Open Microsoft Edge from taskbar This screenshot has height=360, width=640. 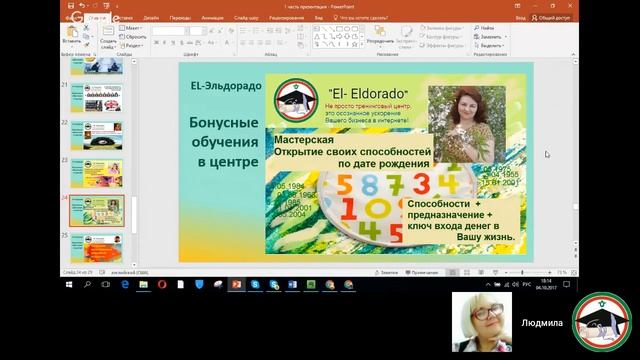pyautogui.click(x=125, y=284)
